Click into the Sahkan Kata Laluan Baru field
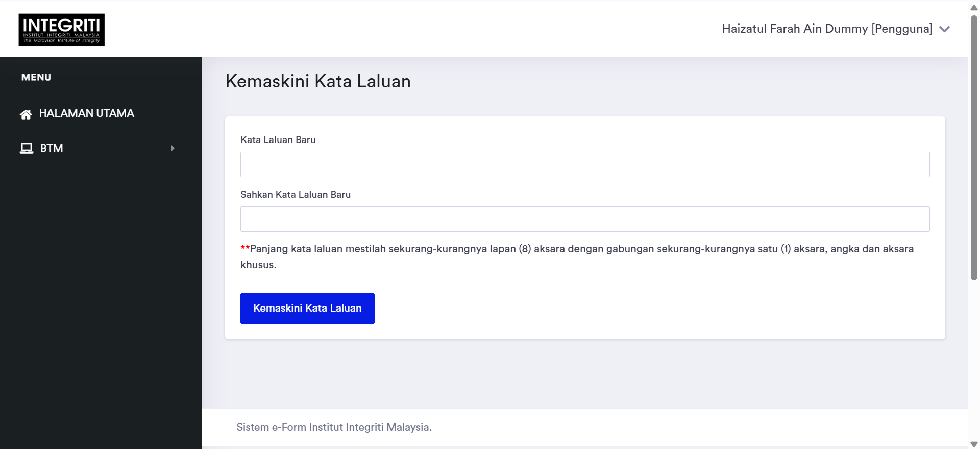 point(584,219)
